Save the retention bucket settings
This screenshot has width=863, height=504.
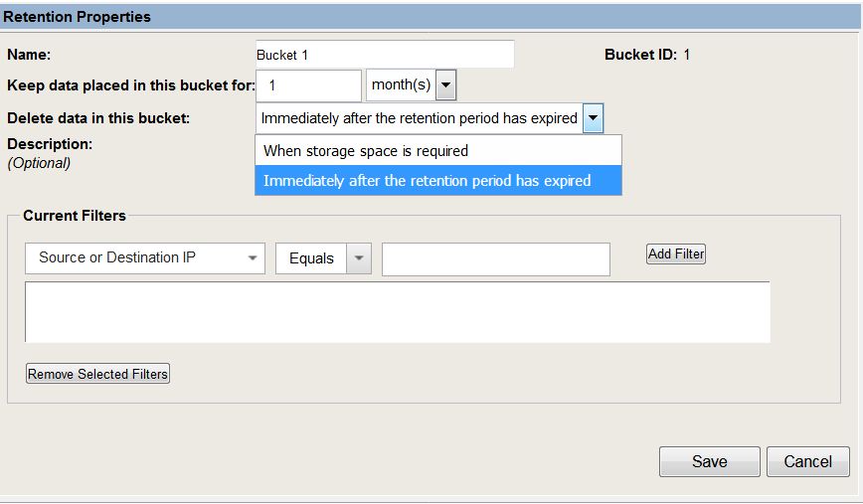tap(710, 461)
